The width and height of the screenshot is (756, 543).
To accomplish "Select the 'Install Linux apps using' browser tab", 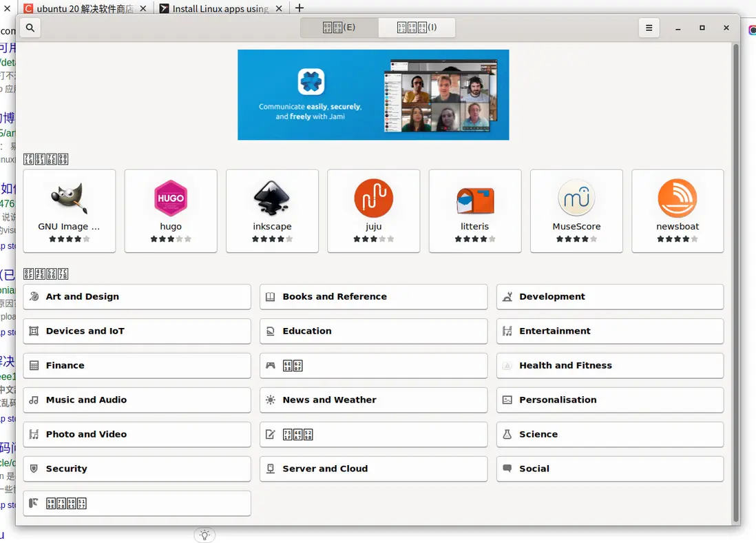I will pos(220,8).
